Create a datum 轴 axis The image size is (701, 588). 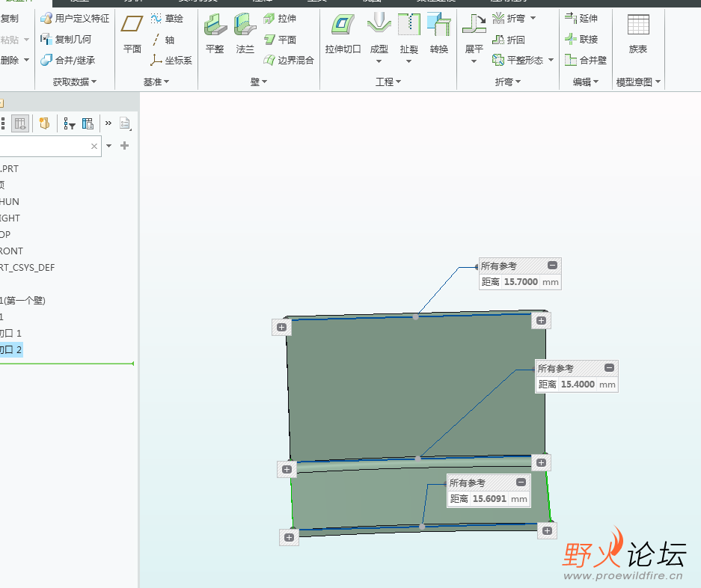[163, 40]
